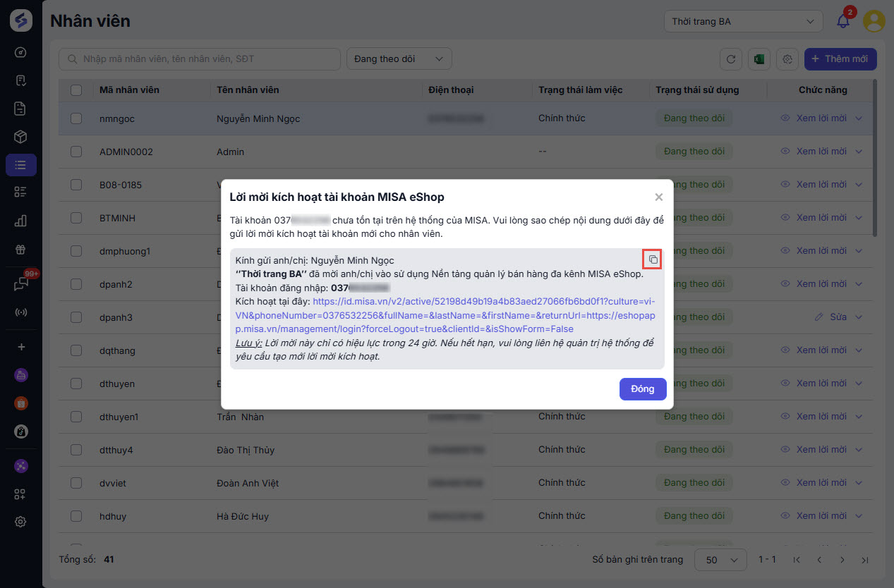Toggle the select-all checkbox in the table header

(76, 90)
